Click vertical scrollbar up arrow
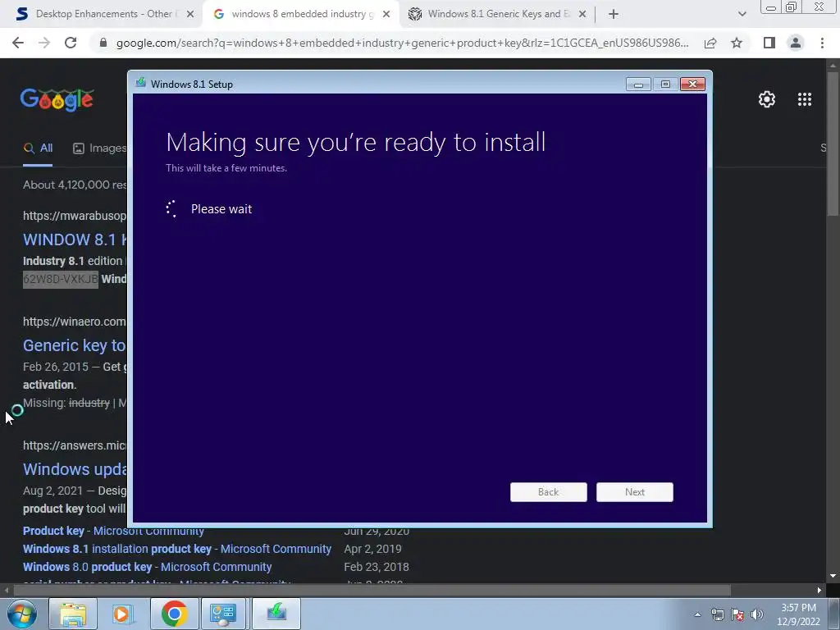The image size is (840, 630). tap(833, 65)
